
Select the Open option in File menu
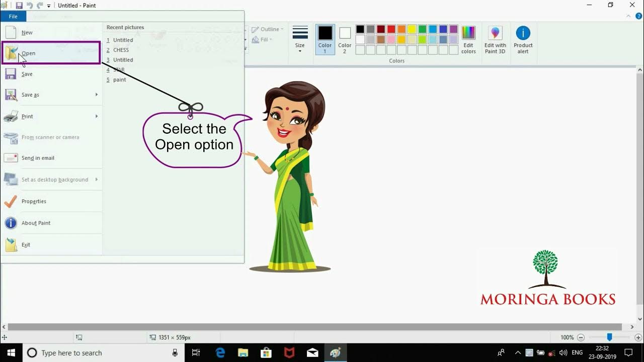[51, 53]
